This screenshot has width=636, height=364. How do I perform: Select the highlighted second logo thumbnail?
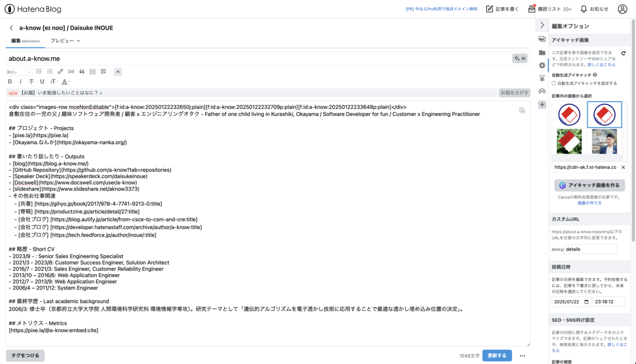(x=604, y=114)
